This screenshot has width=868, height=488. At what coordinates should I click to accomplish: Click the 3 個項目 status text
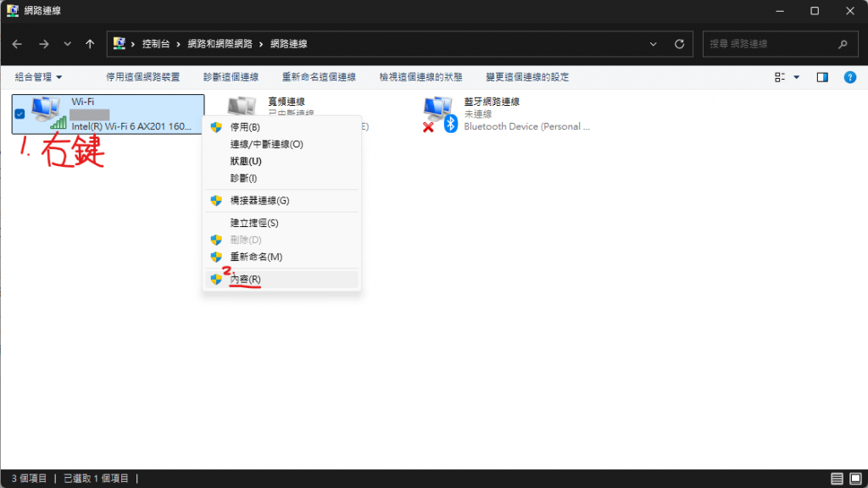coord(30,478)
